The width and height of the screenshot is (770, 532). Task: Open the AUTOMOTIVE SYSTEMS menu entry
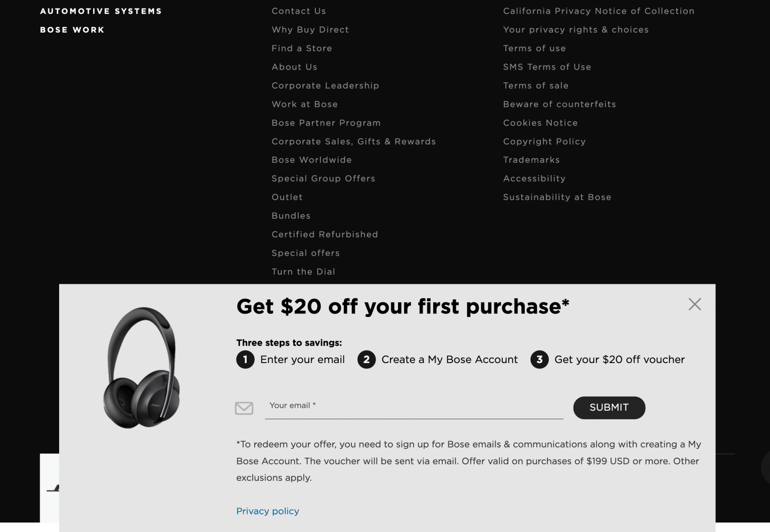[100, 11]
